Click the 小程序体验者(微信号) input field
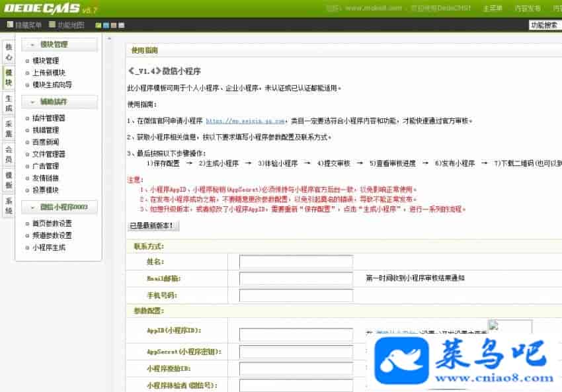 coord(296,385)
